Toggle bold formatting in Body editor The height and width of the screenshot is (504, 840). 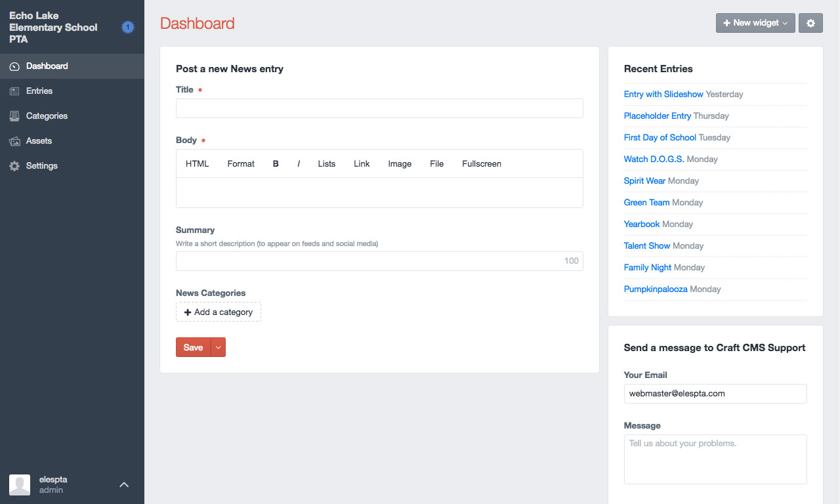click(x=276, y=164)
